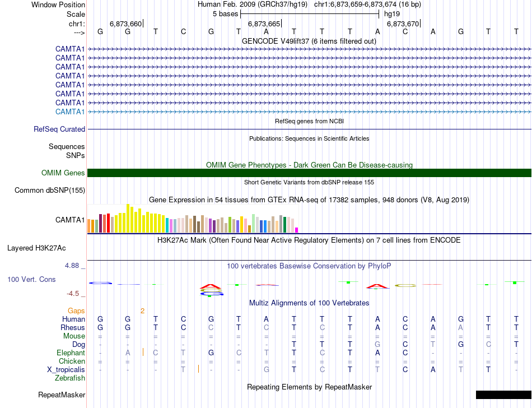The image size is (532, 408).
Task: Select the Chicken species row label
Action: click(x=72, y=361)
